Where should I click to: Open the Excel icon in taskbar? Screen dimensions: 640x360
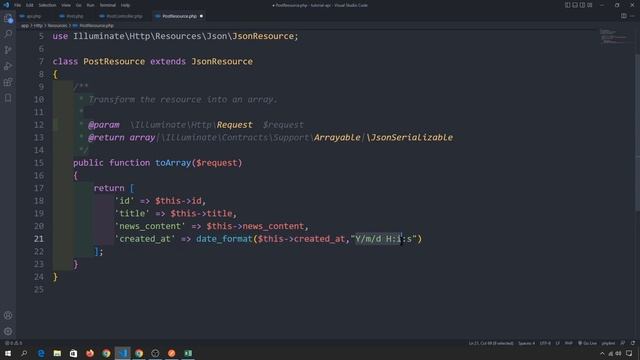188,353
